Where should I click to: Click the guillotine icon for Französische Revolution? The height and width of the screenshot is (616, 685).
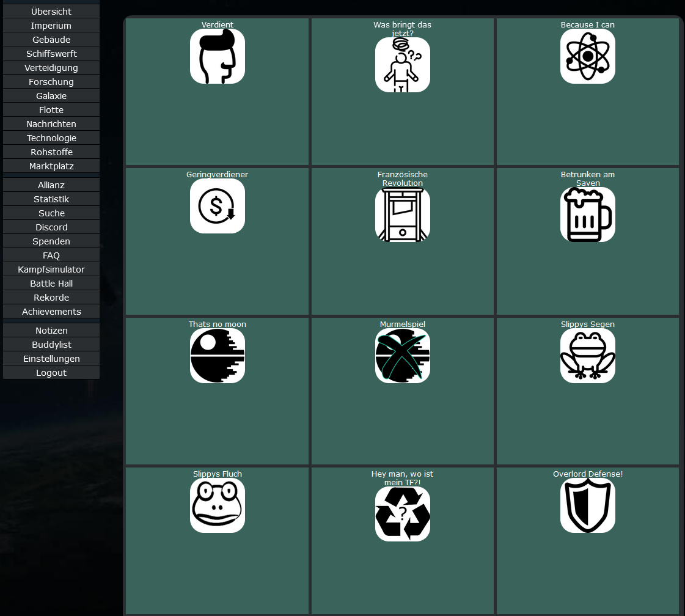click(403, 215)
